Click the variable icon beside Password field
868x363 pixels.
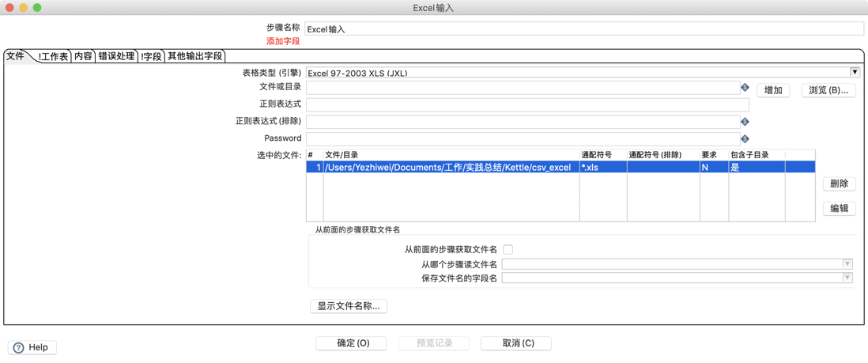(x=745, y=139)
